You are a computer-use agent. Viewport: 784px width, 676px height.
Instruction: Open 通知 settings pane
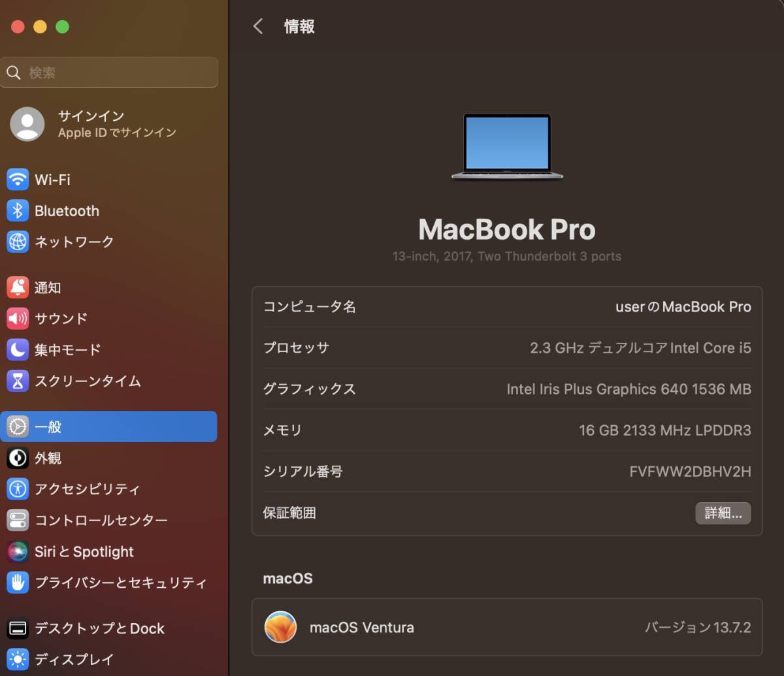(x=108, y=287)
